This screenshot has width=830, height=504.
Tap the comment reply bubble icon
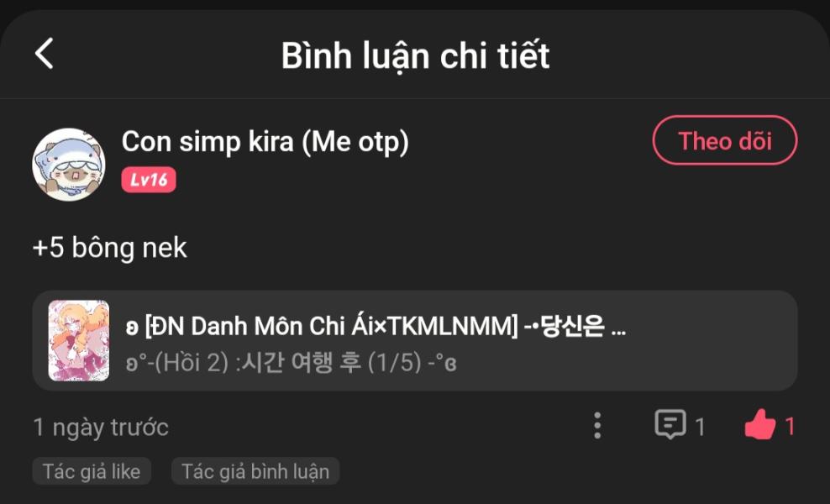pos(670,424)
